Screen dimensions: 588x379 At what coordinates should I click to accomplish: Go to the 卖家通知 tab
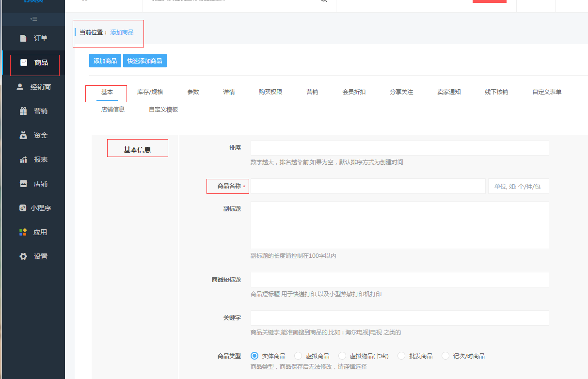point(449,92)
